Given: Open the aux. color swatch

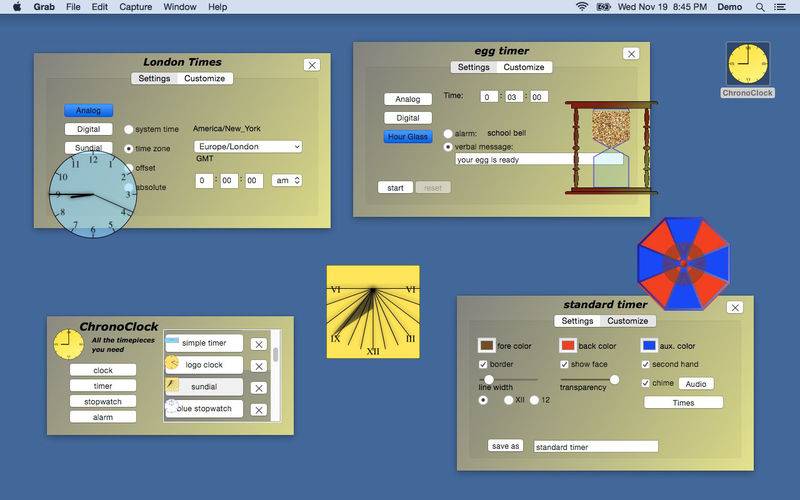Looking at the screenshot, I should pos(649,345).
